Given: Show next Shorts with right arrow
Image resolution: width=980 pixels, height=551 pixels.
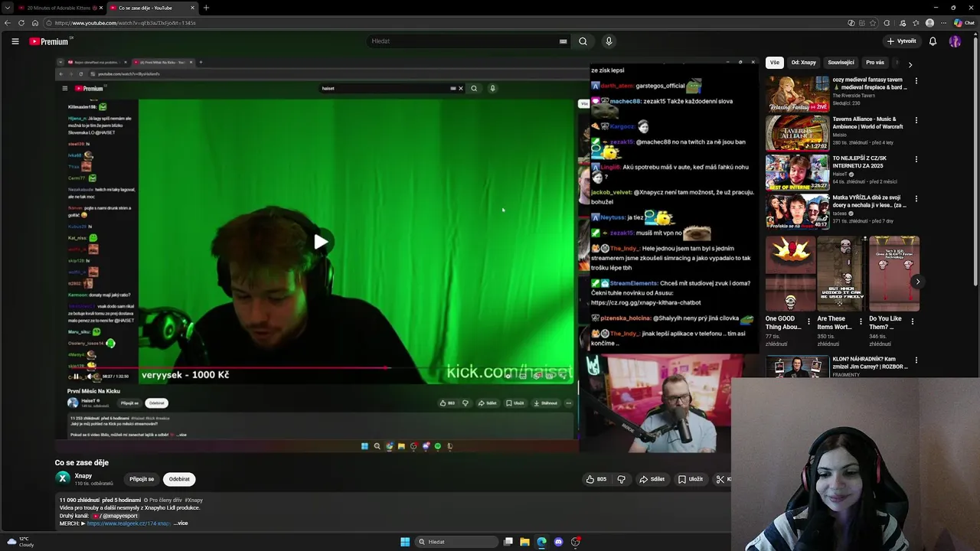Looking at the screenshot, I should click(x=917, y=282).
